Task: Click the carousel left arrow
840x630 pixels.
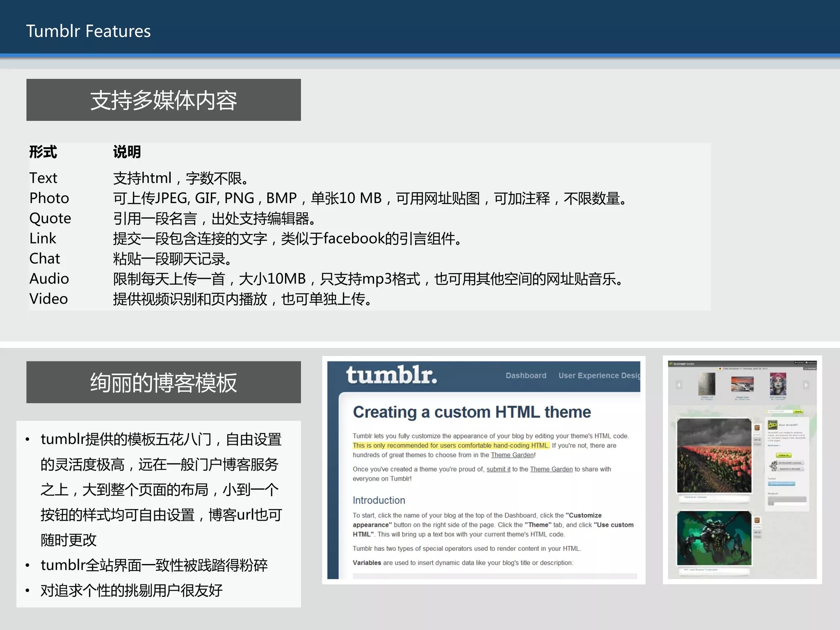Action: (x=679, y=385)
